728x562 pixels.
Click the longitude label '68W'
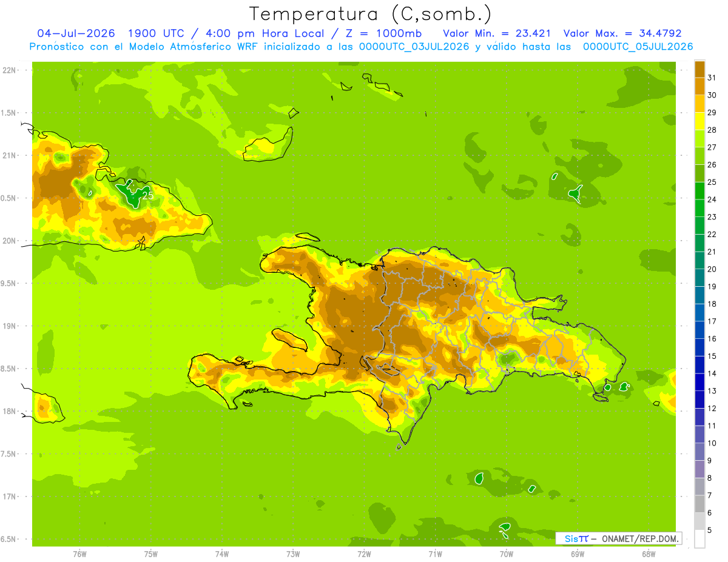pos(649,554)
